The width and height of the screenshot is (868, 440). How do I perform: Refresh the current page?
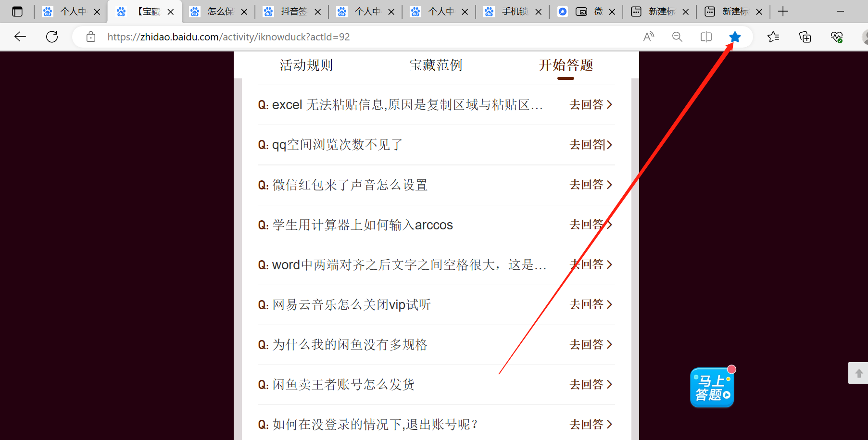52,37
